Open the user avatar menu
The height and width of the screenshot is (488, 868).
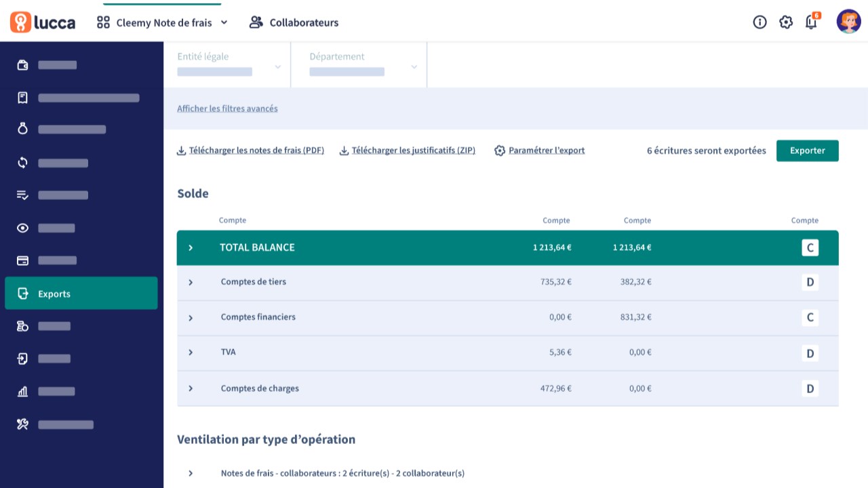coord(848,22)
